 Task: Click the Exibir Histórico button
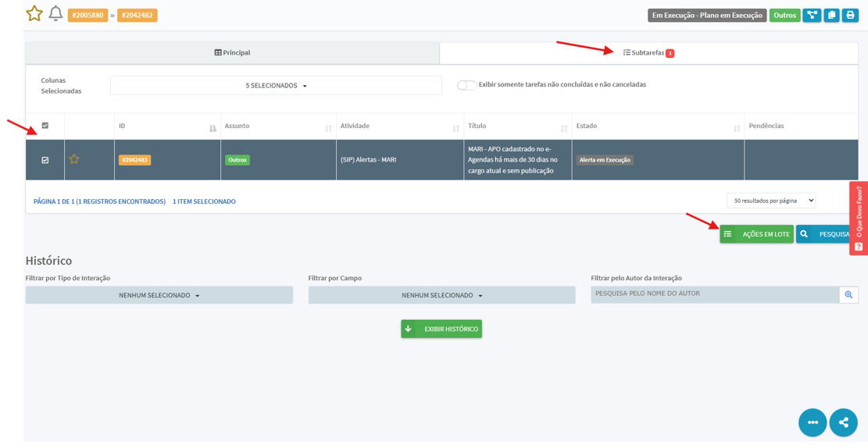[x=441, y=329]
